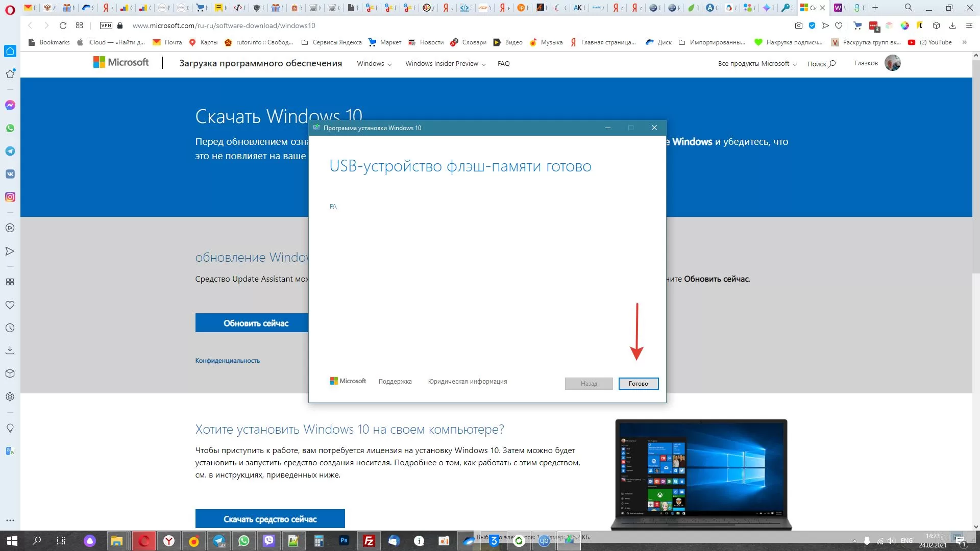This screenshot has width=980, height=551.
Task: Open history clock icon in sidebar
Action: pyautogui.click(x=10, y=328)
